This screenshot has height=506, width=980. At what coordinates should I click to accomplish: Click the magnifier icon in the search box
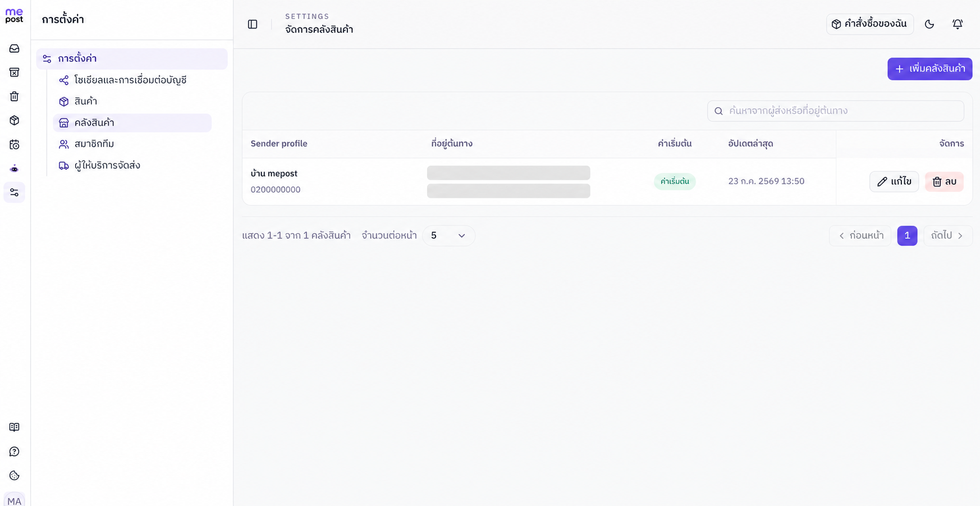718,111
